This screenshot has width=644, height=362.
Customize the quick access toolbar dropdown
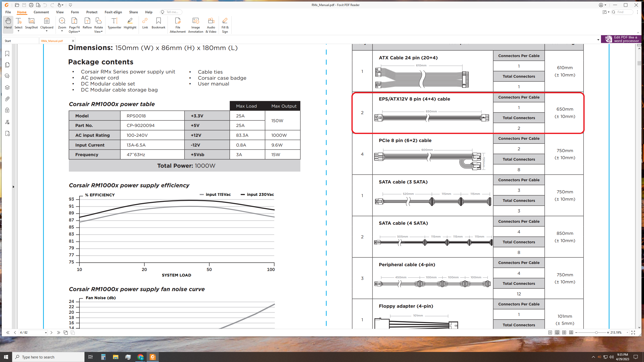point(70,5)
